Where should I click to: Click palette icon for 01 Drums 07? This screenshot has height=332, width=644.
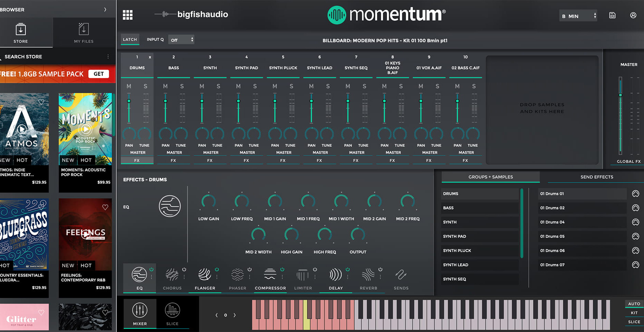[635, 265]
